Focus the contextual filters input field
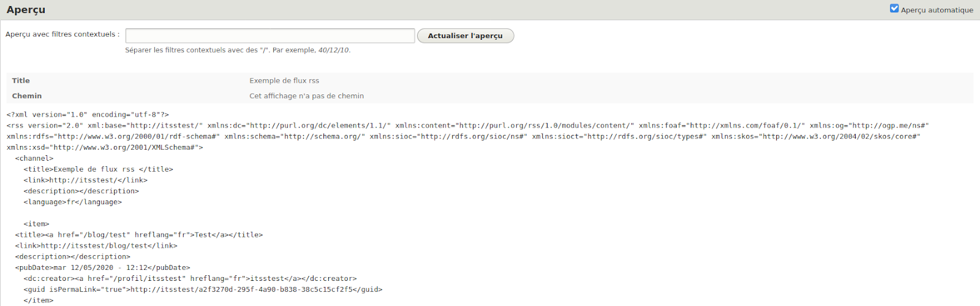Viewport: 980px width, 306px height. 269,36
